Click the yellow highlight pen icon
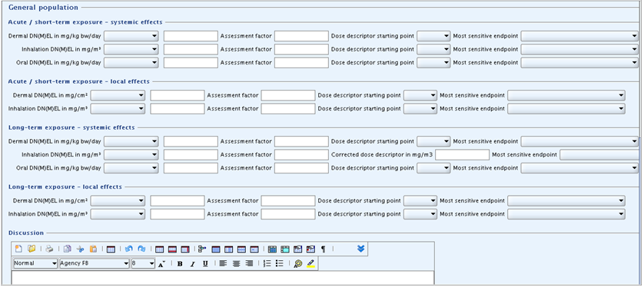Screen dimensions: 644x287 (x=310, y=264)
